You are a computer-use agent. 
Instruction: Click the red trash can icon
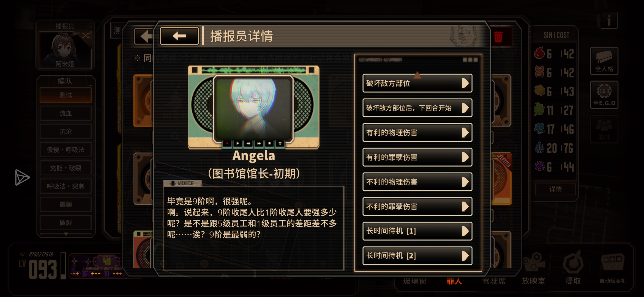(498, 37)
